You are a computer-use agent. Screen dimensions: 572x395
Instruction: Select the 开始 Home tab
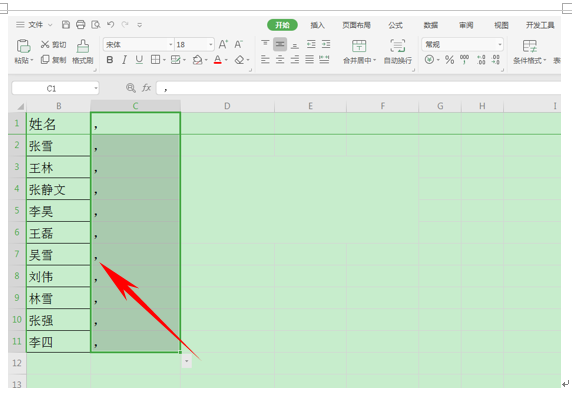coord(282,25)
